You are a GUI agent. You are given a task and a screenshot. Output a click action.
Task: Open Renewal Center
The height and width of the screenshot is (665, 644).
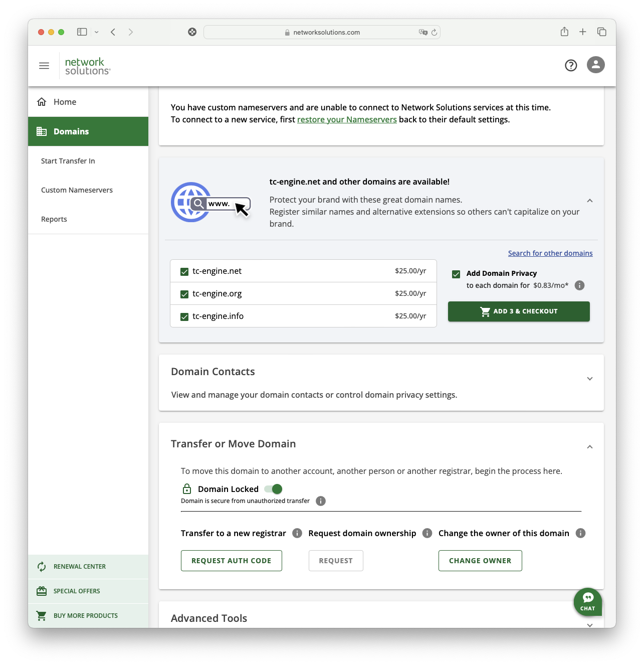(88, 567)
